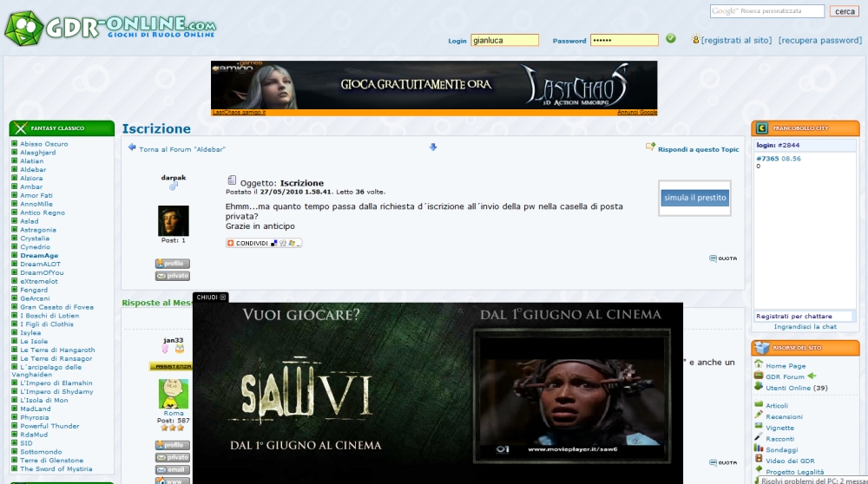Click the cerca search button

(845, 11)
